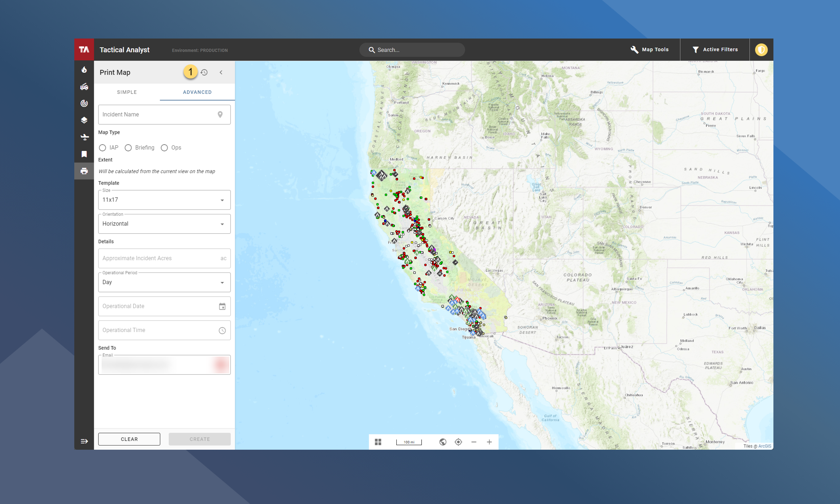Open the bookmarks sidebar icon
The width and height of the screenshot is (840, 504).
(x=84, y=154)
